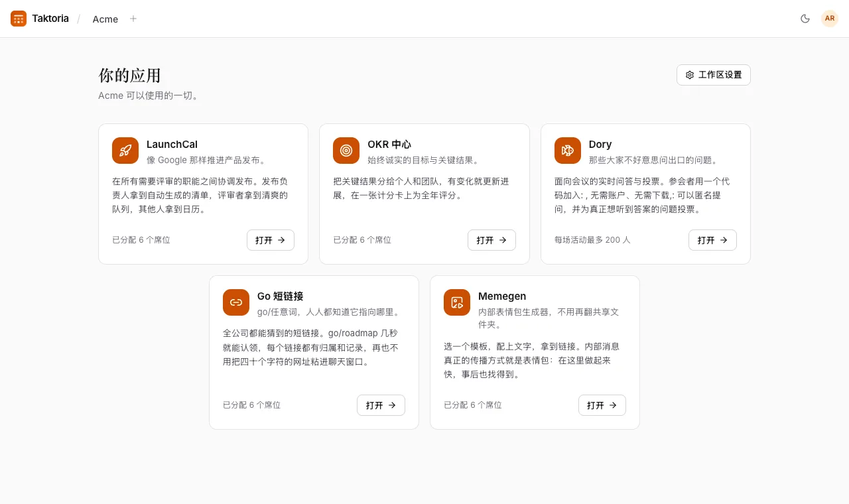Click the Go 短链接 card title

tap(280, 296)
